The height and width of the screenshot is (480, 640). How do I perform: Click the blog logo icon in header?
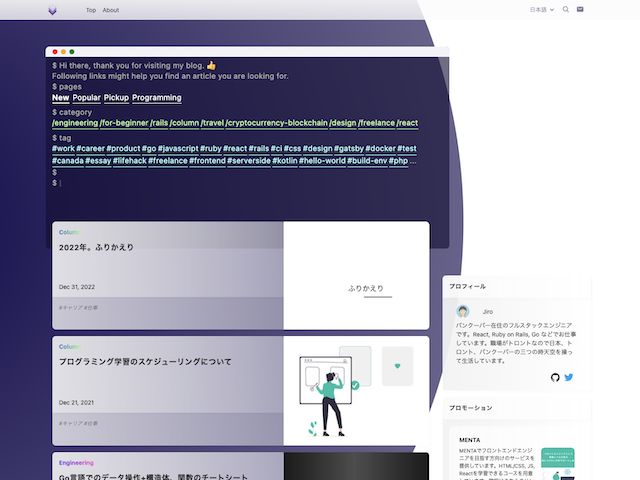coord(52,10)
